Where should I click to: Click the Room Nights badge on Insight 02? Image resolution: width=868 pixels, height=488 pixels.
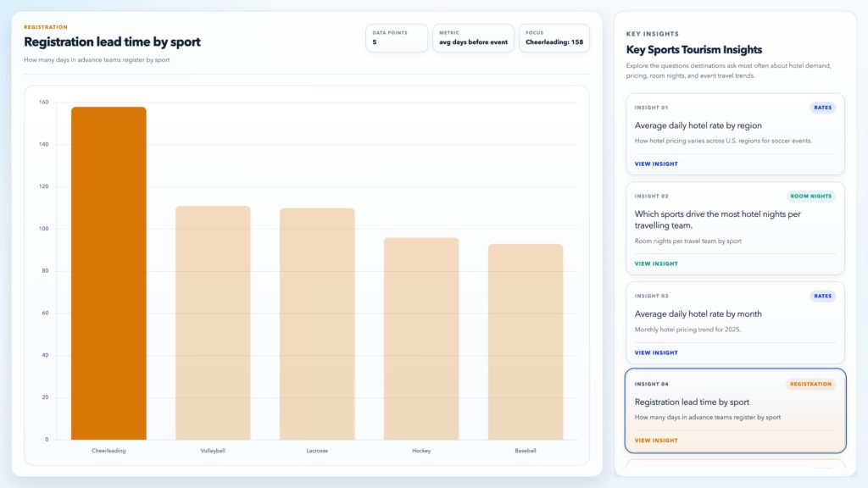pos(810,196)
